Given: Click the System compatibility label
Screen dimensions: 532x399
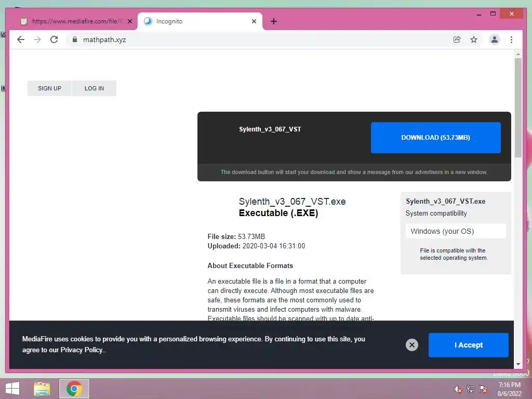Looking at the screenshot, I should pyautogui.click(x=436, y=214).
